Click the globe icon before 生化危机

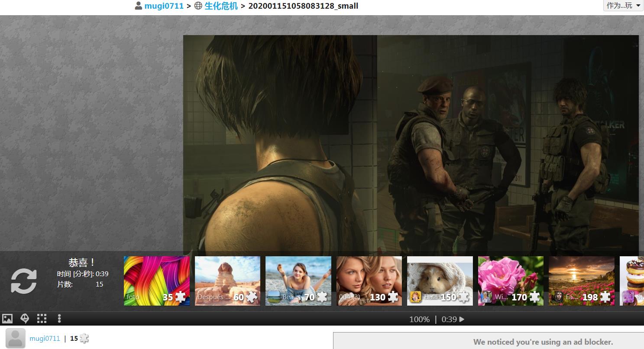(198, 6)
